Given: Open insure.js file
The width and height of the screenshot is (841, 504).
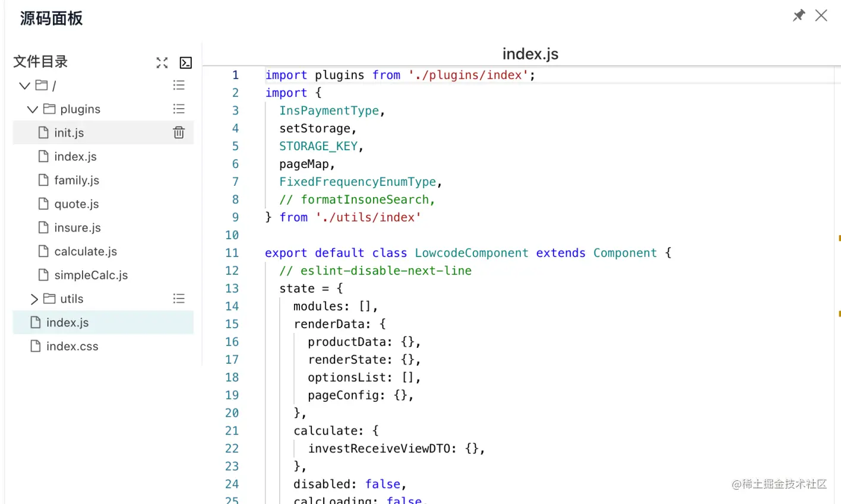Looking at the screenshot, I should click(x=78, y=228).
